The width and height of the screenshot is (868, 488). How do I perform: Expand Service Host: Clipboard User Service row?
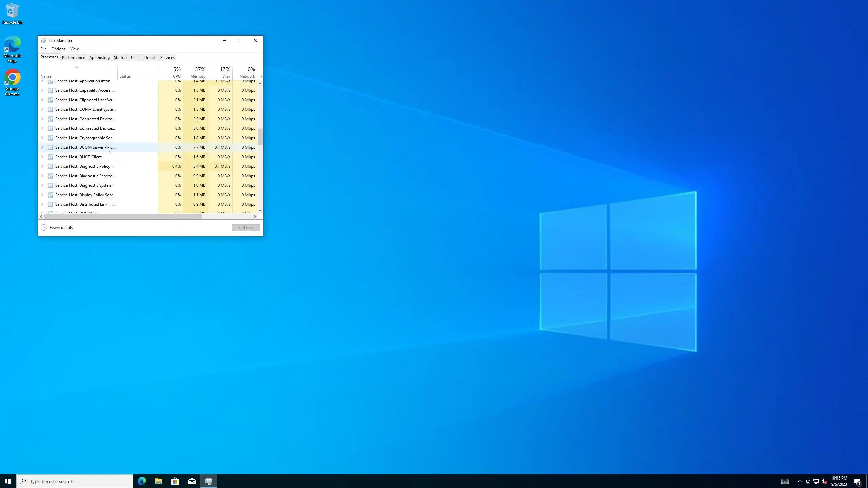point(42,100)
